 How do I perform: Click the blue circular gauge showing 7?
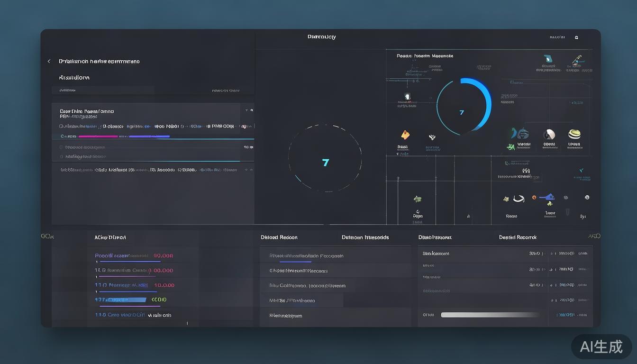(463, 105)
